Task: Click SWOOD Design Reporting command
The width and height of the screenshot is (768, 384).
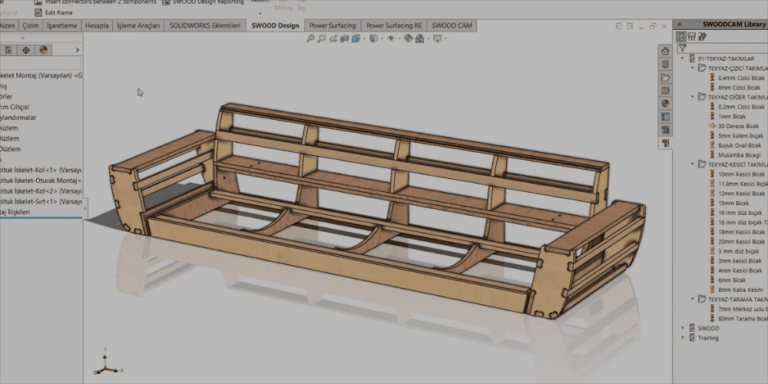Action: coord(203,2)
